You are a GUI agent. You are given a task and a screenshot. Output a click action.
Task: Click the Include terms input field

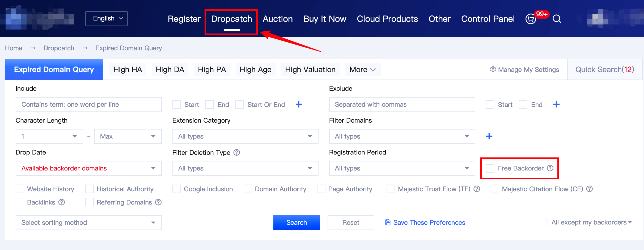[88, 105]
